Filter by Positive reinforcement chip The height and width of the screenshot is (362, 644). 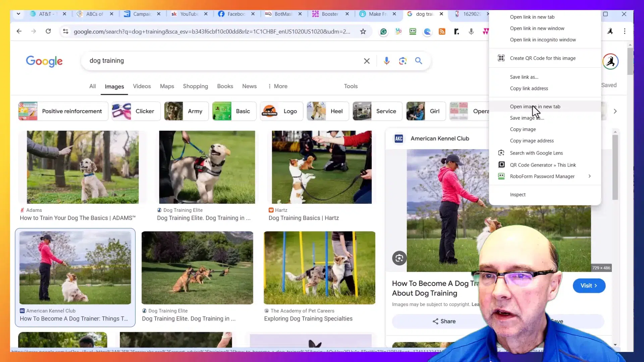pyautogui.click(x=63, y=111)
